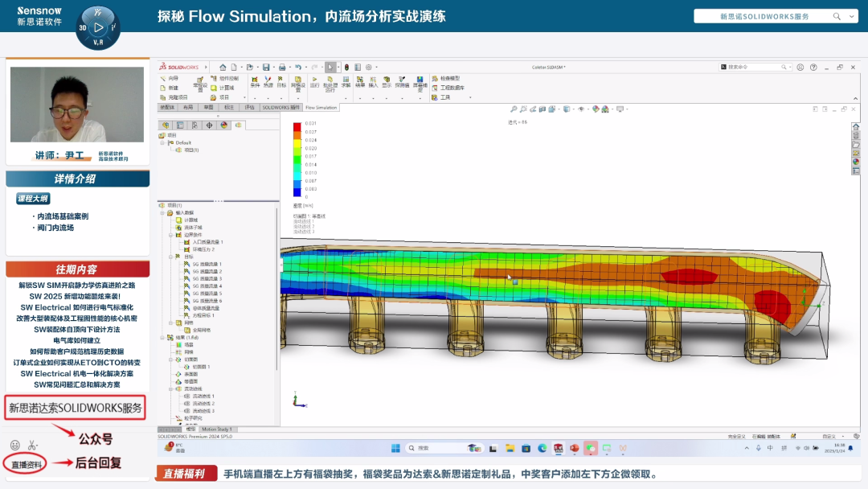Click the 求解 (Solve) icon in the ribbon
Viewport: 868px width, 489px height.
tap(346, 82)
